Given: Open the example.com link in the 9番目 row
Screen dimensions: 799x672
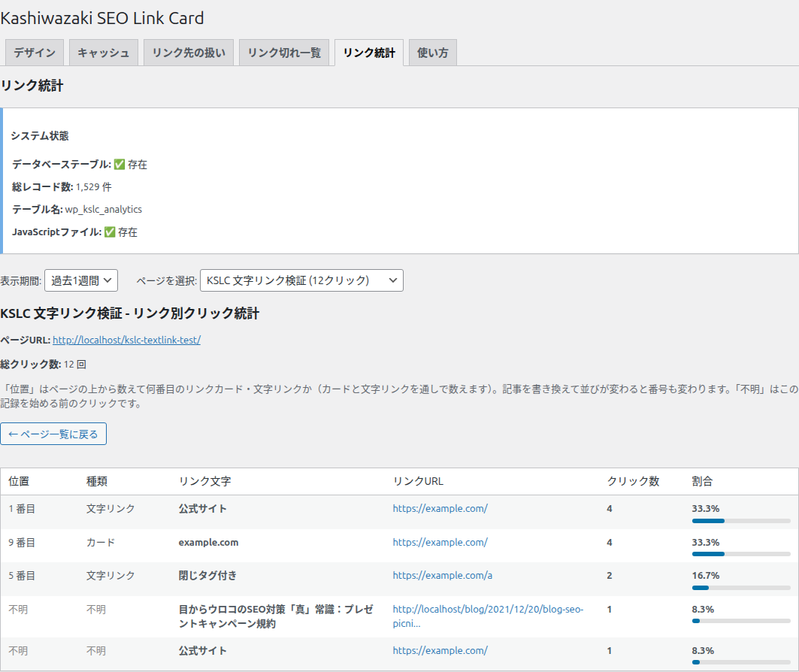Looking at the screenshot, I should coord(440,543).
